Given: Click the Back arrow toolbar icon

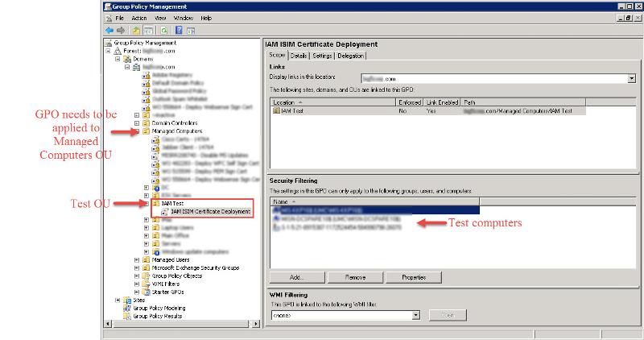Looking at the screenshot, I should pyautogui.click(x=109, y=31).
